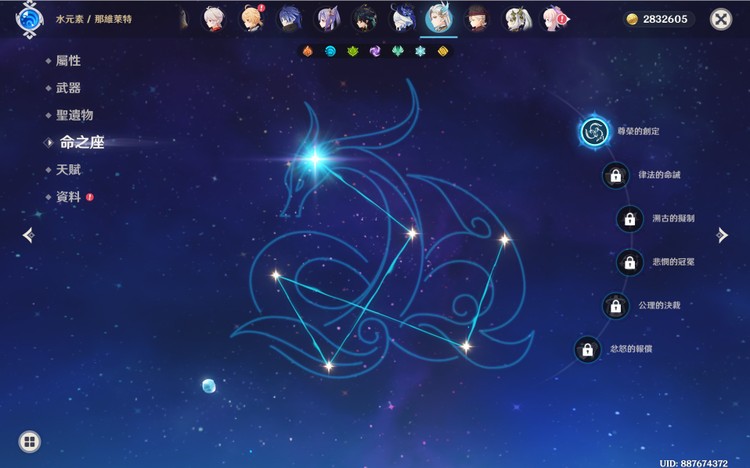Click the constellation star at dragon's neck
Screen dimensions: 750x468
tap(412, 234)
